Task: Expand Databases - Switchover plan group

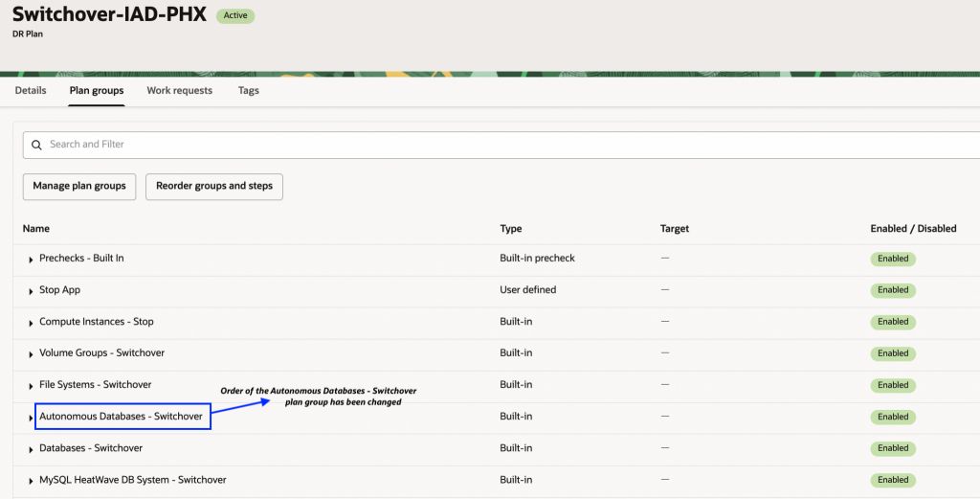Action: click(x=32, y=449)
